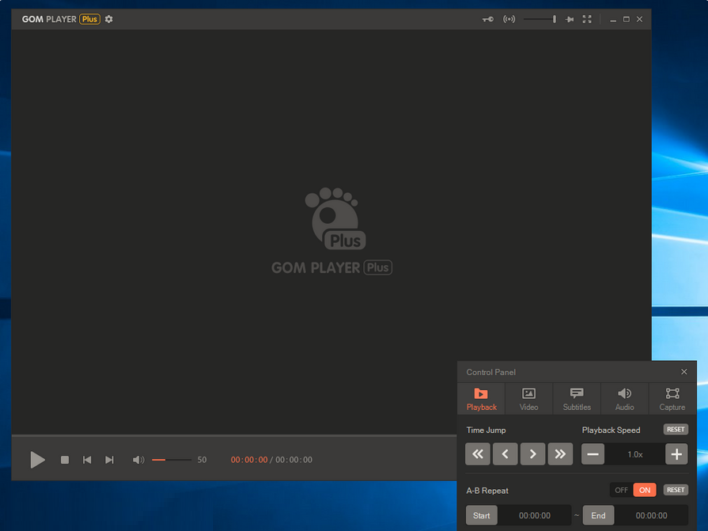708x531 pixels.
Task: Close the Control Panel
Action: click(x=684, y=372)
